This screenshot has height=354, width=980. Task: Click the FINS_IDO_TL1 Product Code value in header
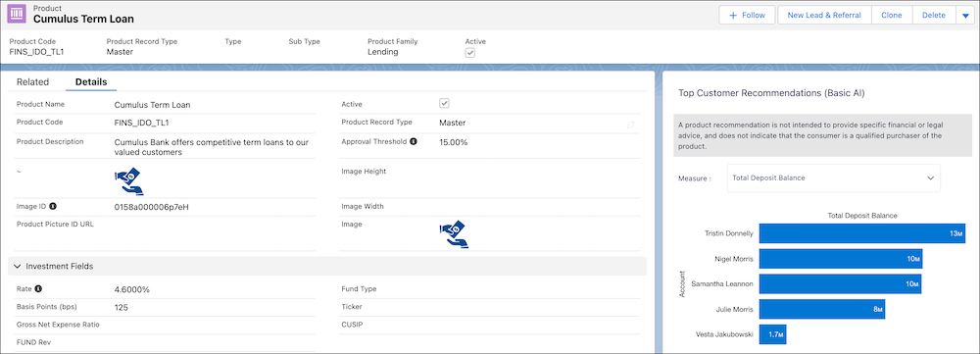point(36,52)
